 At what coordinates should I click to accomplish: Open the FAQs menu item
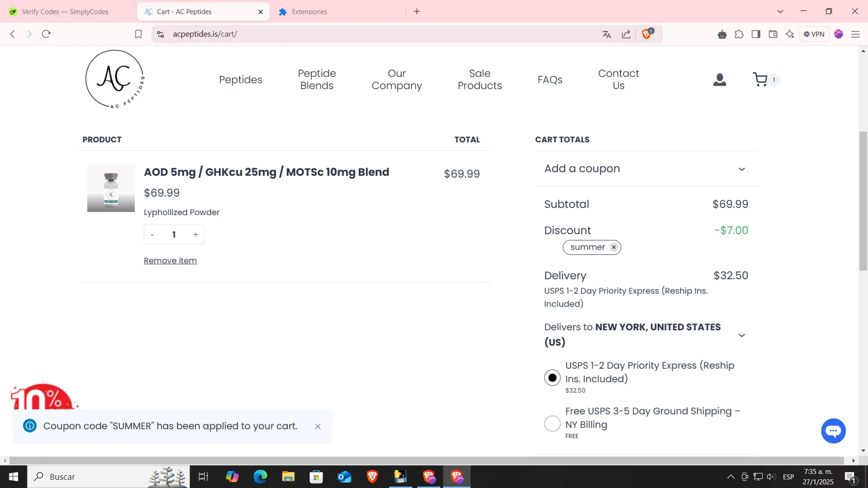pyautogui.click(x=550, y=80)
